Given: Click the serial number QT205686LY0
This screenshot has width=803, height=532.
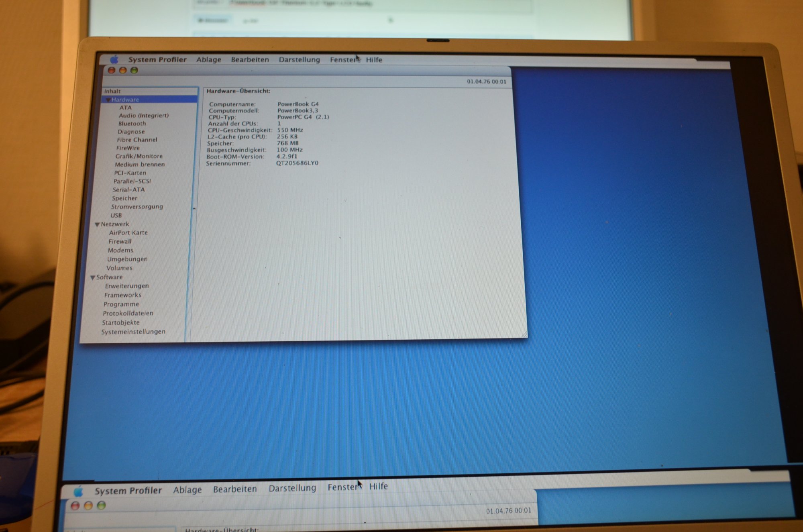Looking at the screenshot, I should coord(297,163).
